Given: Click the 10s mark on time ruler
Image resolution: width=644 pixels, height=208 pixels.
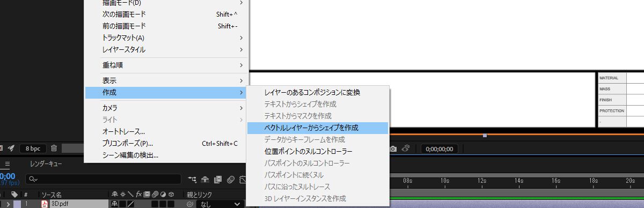Looking at the screenshot, I should 445,181.
